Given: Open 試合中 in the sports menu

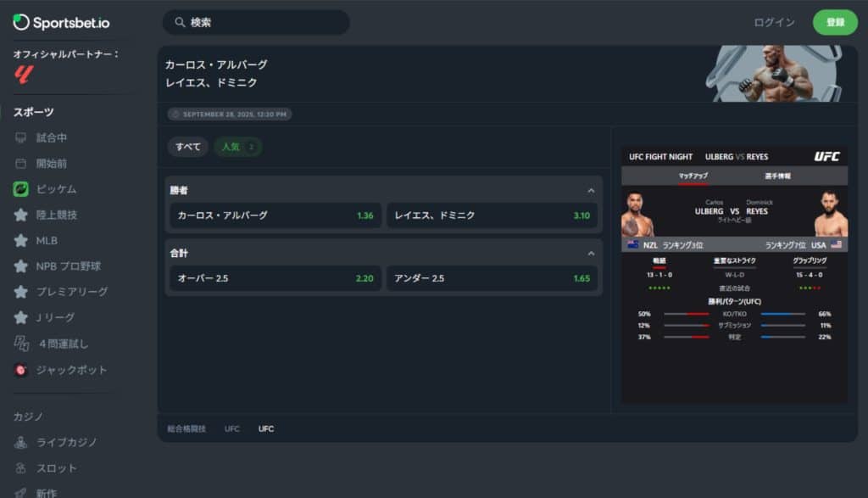Looking at the screenshot, I should click(x=52, y=137).
